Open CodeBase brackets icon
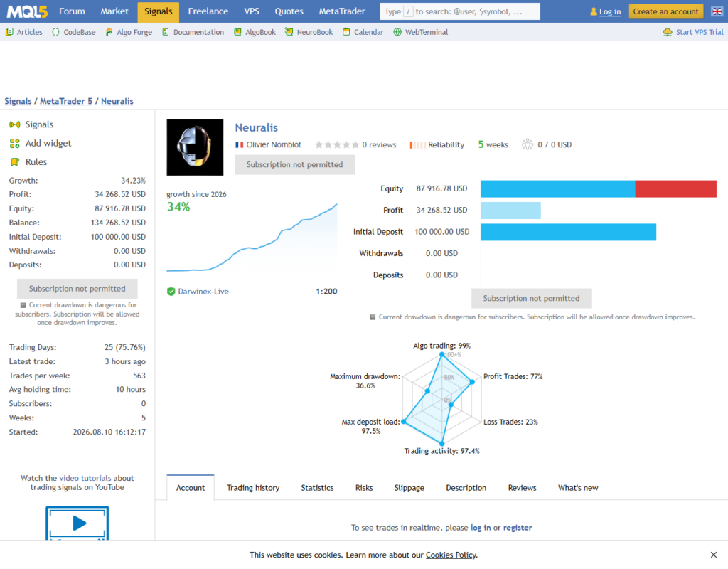 [x=55, y=32]
